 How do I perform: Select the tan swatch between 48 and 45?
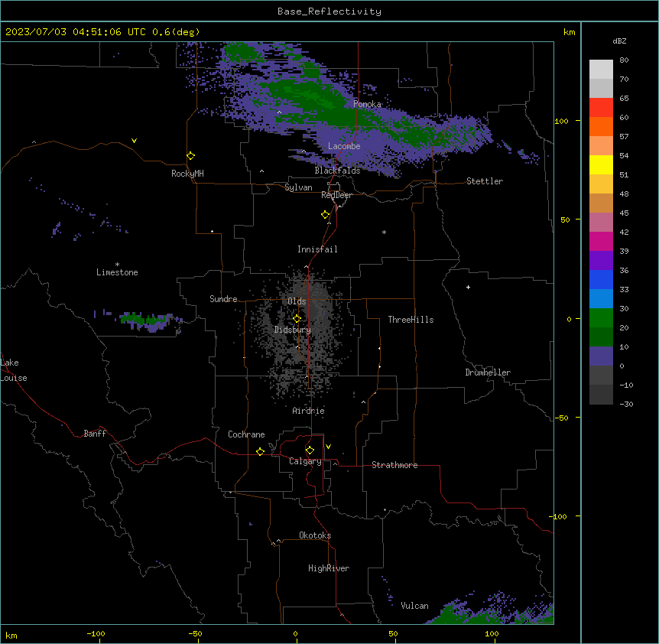tap(601, 203)
